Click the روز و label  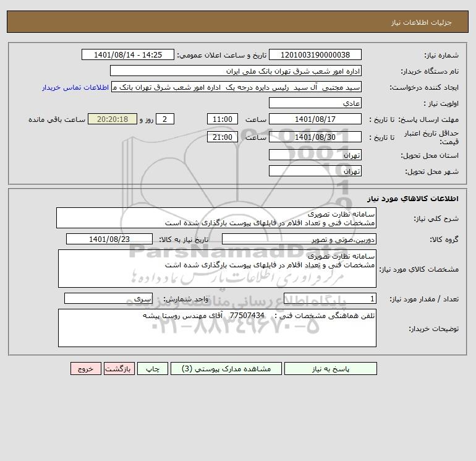pos(147,119)
